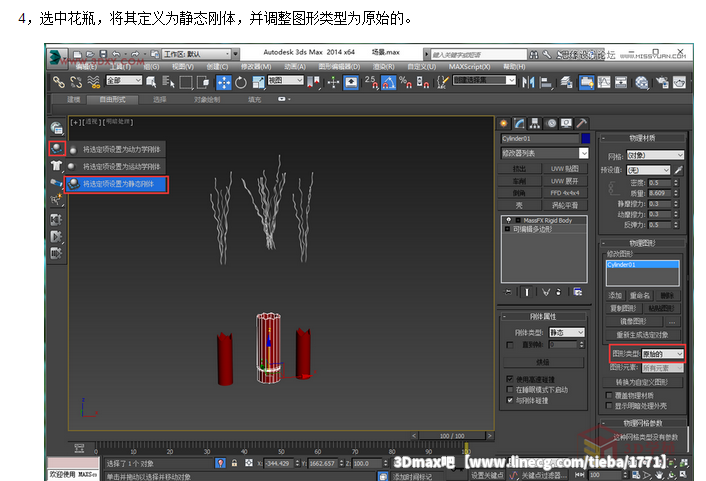Toggle '与刚体碰撞' checkbox
Screen dimensions: 706x481
[510, 400]
